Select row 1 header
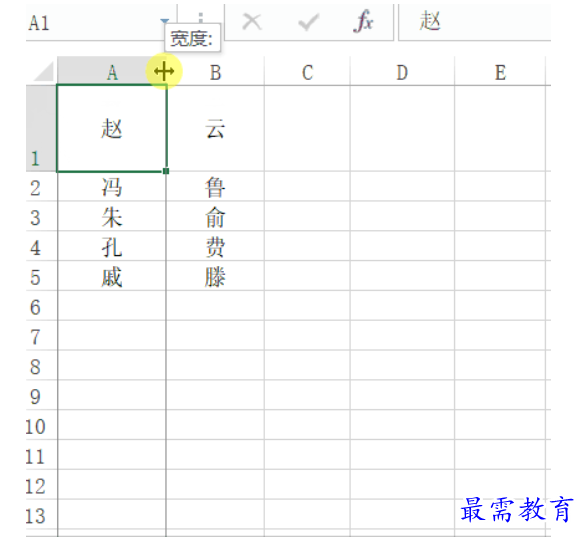 (41, 129)
